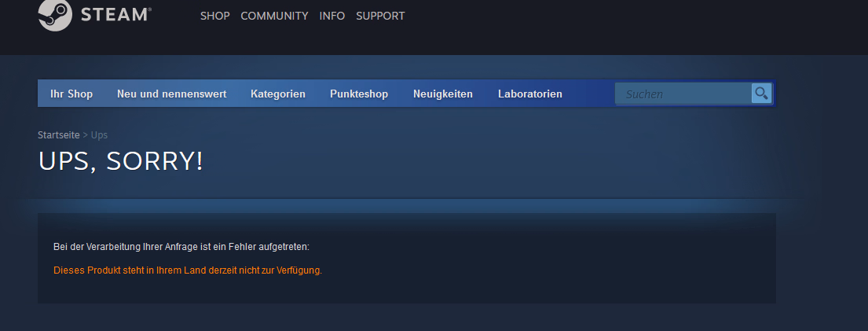Click the Ups breadcrumb text
Screen dimensions: 868x331
99,134
